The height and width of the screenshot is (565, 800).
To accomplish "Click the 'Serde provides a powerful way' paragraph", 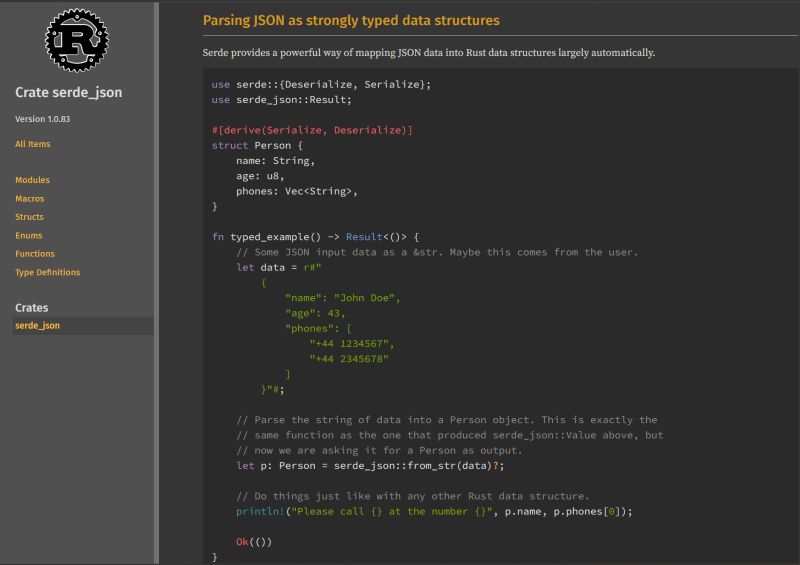I will pos(429,53).
